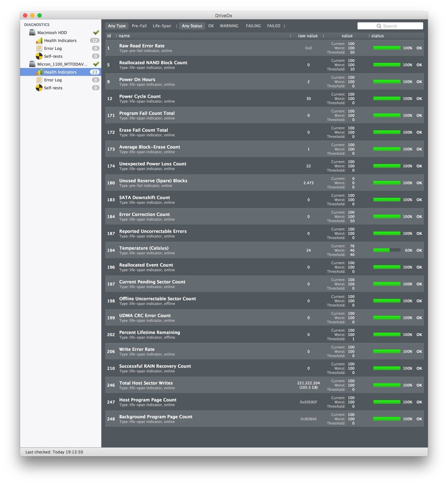
Task: Open Health Indicators for Macintosh HDD
Action: click(x=61, y=40)
